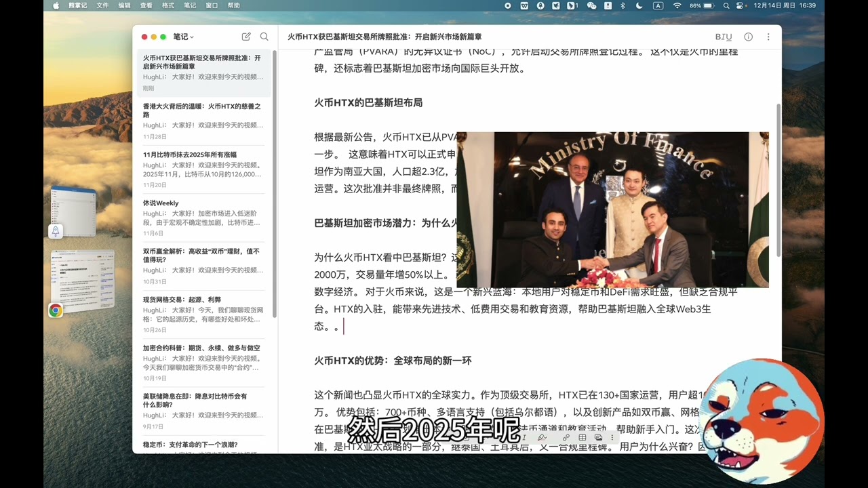This screenshot has width=868, height=488.
Task: Open Bluetooth menu bar icon
Action: click(623, 5)
